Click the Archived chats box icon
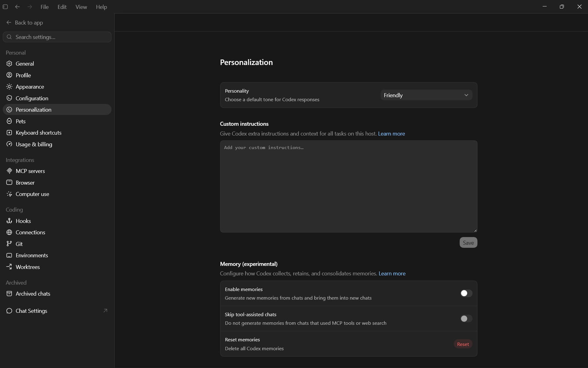 pos(9,293)
